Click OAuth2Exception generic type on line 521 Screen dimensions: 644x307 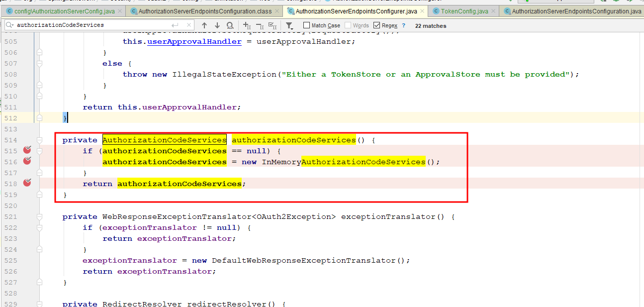pyautogui.click(x=294, y=216)
